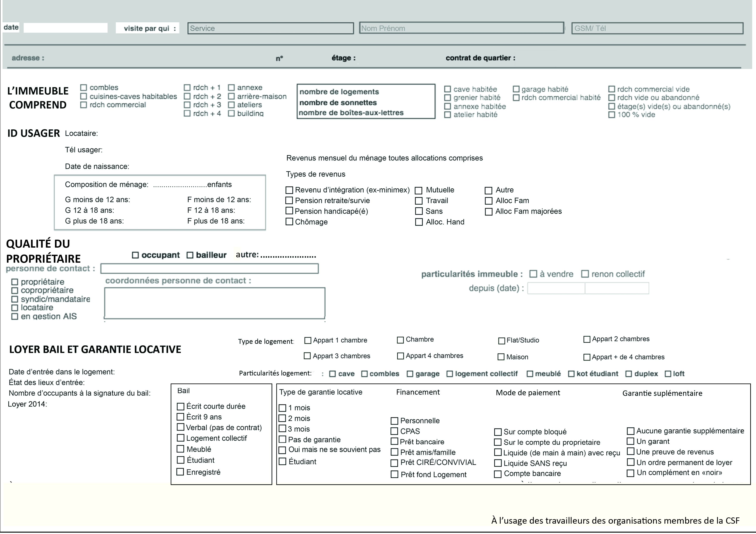Screen dimensions: 756x534
Task: Check the occupant checkbox
Action: 135,255
